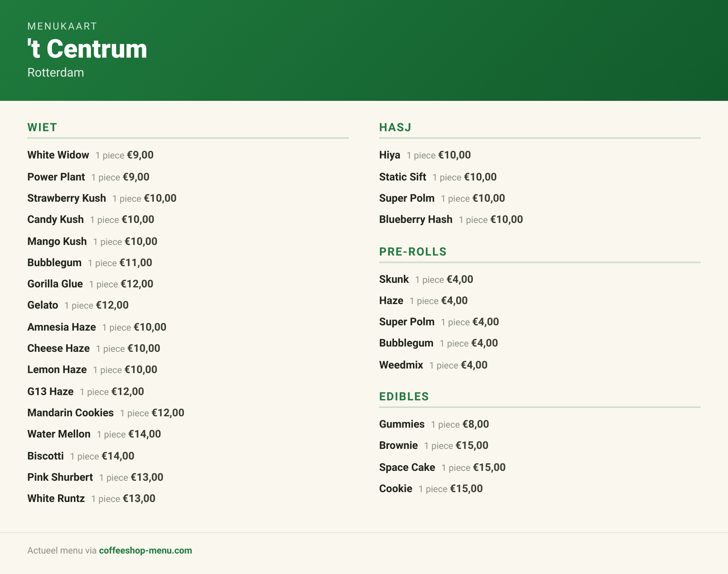
Task: Select the Weedmix pre-roll
Action: [433, 365]
